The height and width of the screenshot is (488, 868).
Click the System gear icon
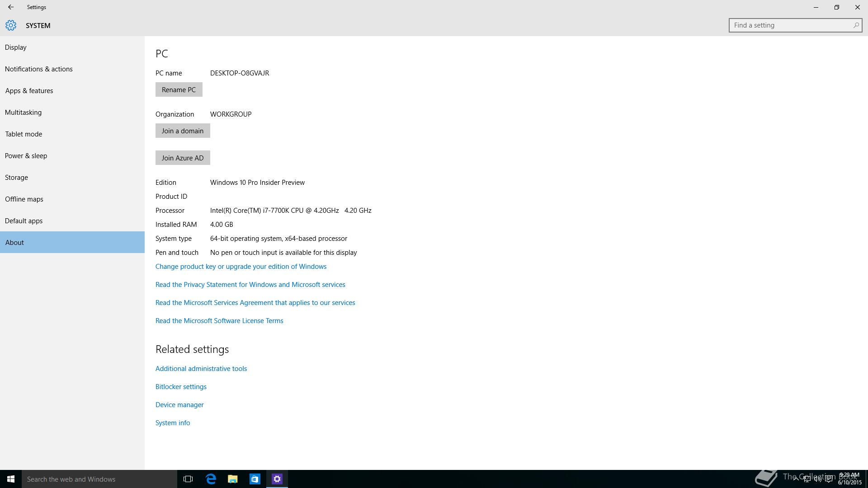coord(11,26)
